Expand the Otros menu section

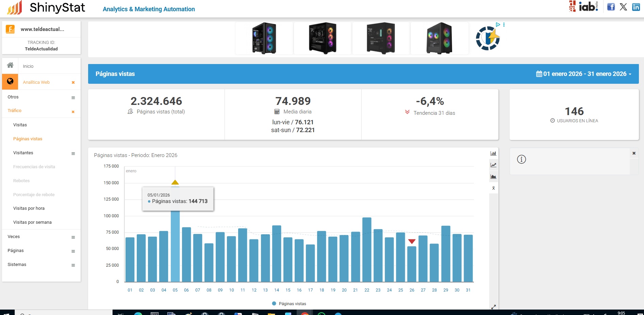73,98
